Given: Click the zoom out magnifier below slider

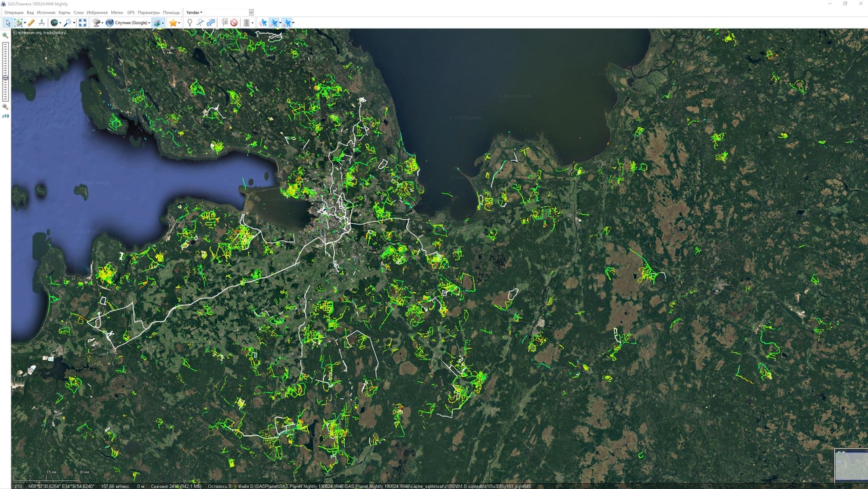Looking at the screenshot, I should (5, 107).
